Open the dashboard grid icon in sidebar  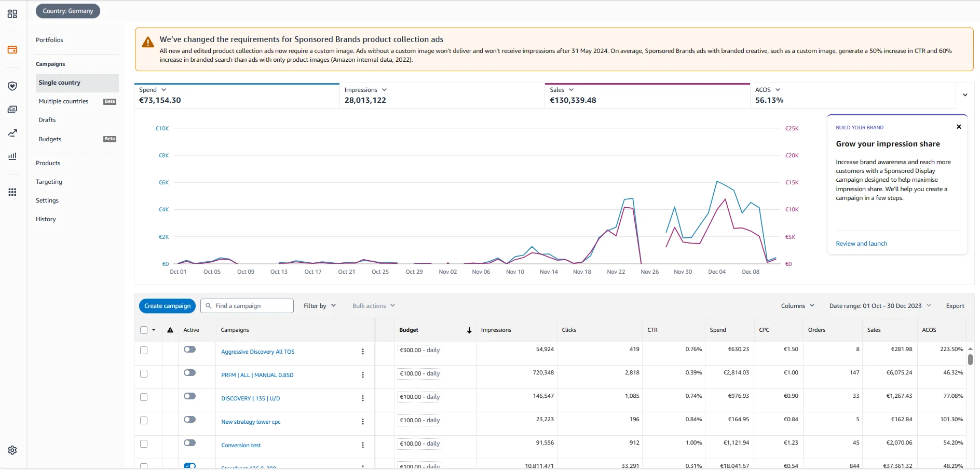12,14
